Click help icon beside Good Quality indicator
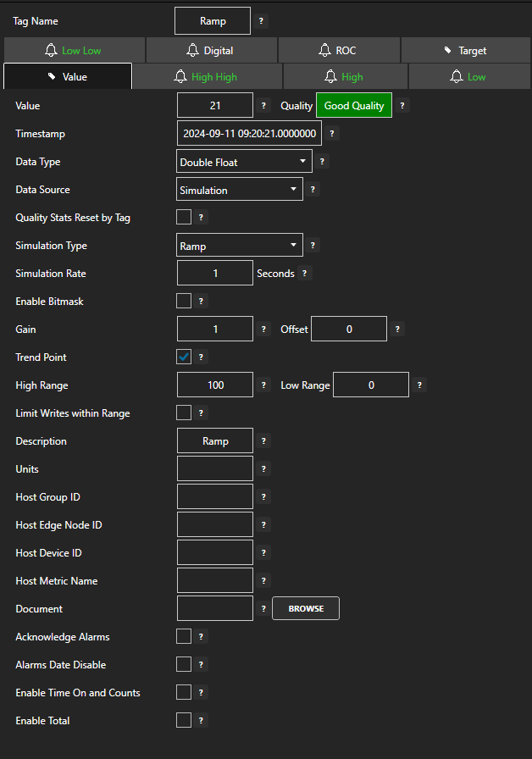 click(402, 106)
